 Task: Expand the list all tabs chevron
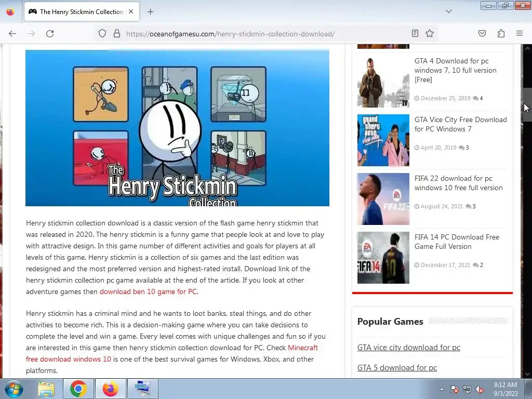(448, 11)
